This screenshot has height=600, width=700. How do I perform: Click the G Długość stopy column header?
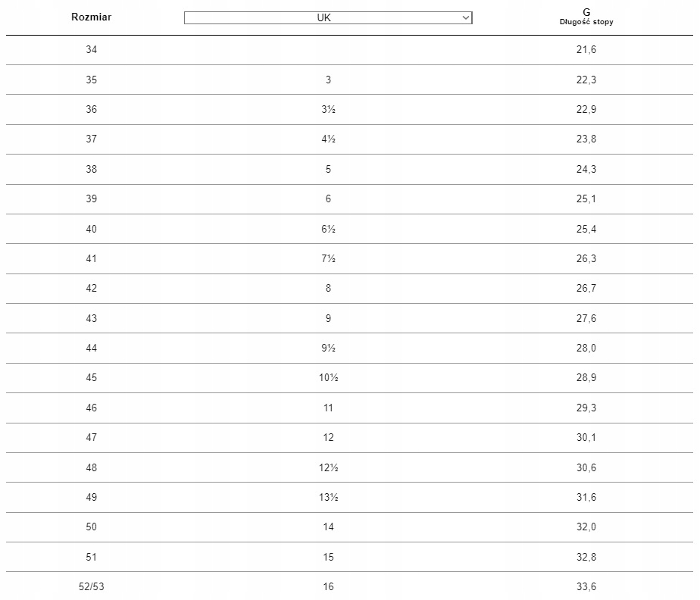click(x=586, y=17)
